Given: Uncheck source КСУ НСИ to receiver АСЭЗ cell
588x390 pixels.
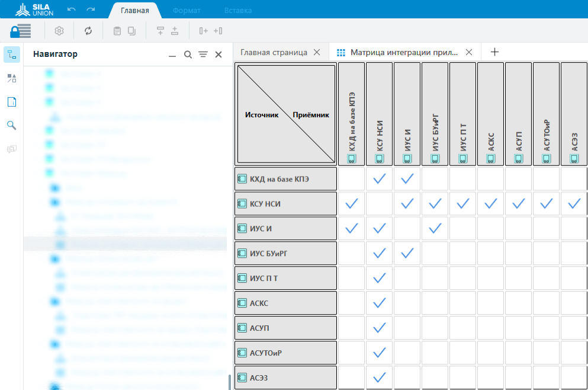Looking at the screenshot, I should click(574, 204).
